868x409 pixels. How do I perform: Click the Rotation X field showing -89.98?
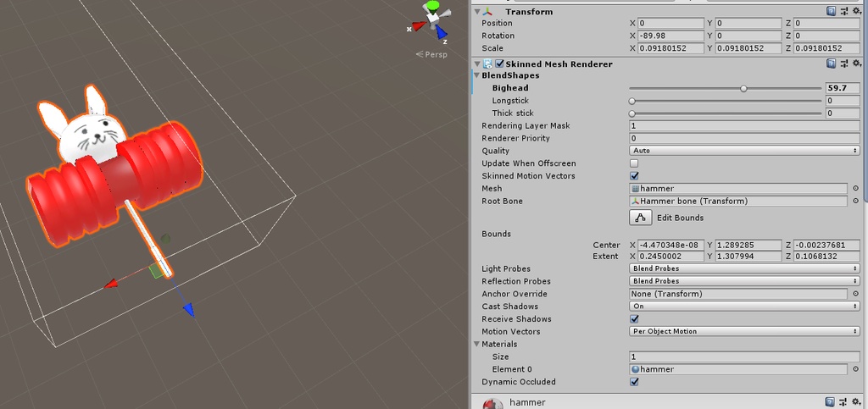coord(670,36)
